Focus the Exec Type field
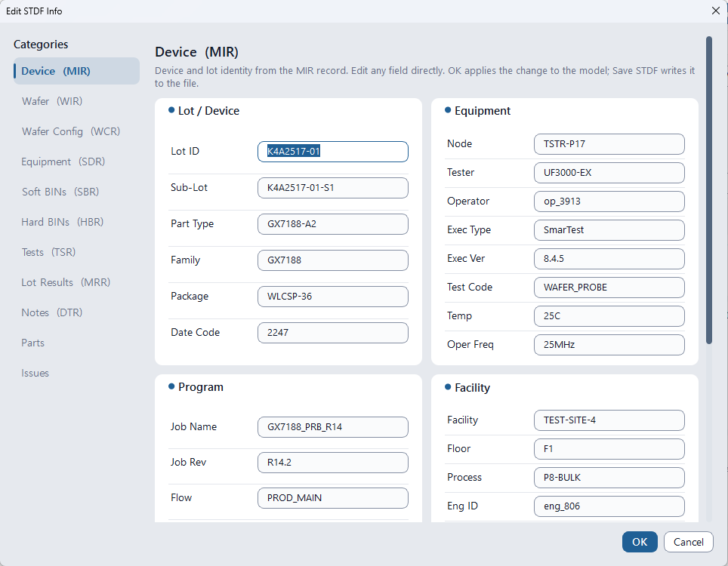728x566 pixels. click(609, 230)
